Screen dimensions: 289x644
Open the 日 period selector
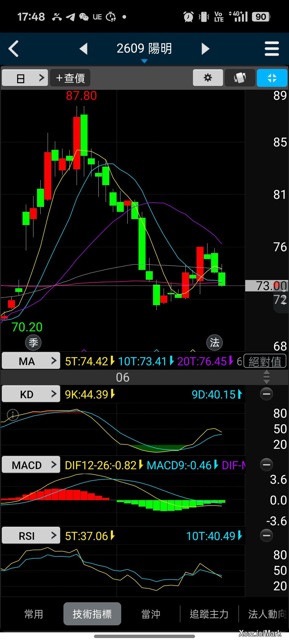[25, 78]
